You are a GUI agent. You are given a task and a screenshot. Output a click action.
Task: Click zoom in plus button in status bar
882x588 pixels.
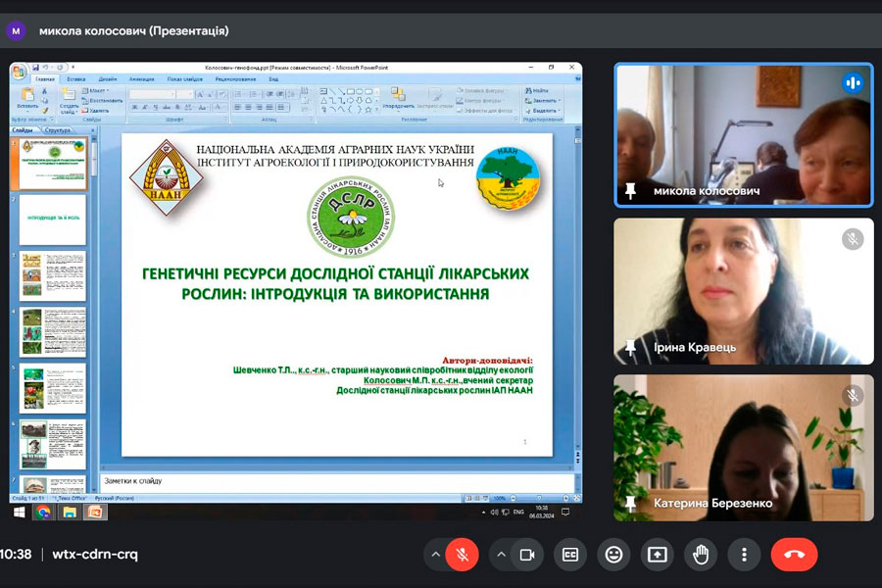565,499
